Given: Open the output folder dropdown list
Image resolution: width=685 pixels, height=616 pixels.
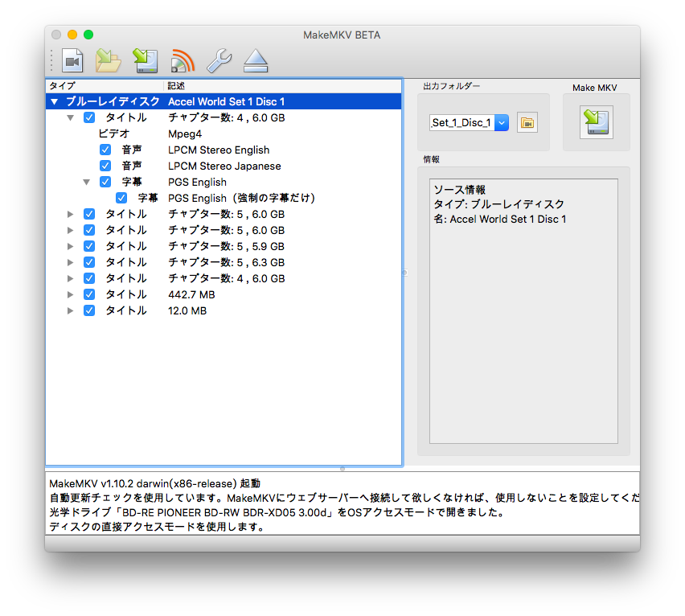Looking at the screenshot, I should 502,123.
